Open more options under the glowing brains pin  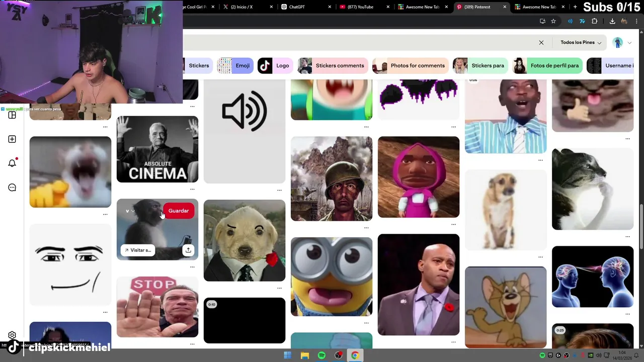(x=627, y=314)
